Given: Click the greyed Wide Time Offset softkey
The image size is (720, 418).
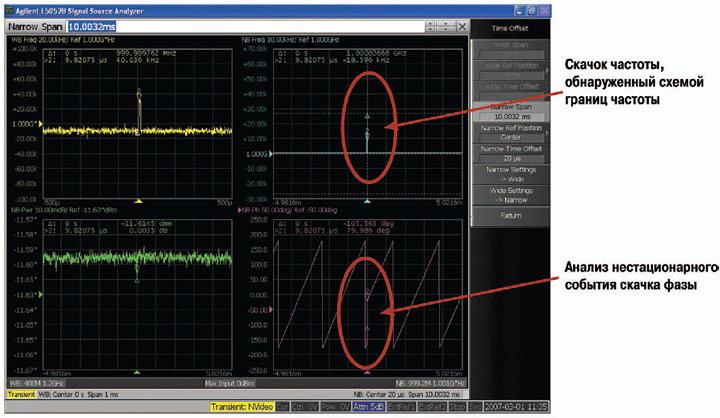Looking at the screenshot, I should (511, 90).
